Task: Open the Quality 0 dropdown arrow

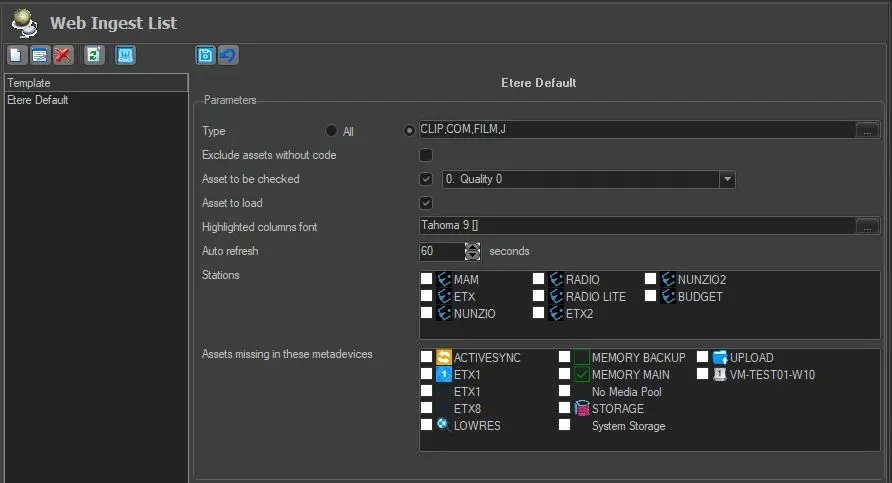Action: (728, 179)
